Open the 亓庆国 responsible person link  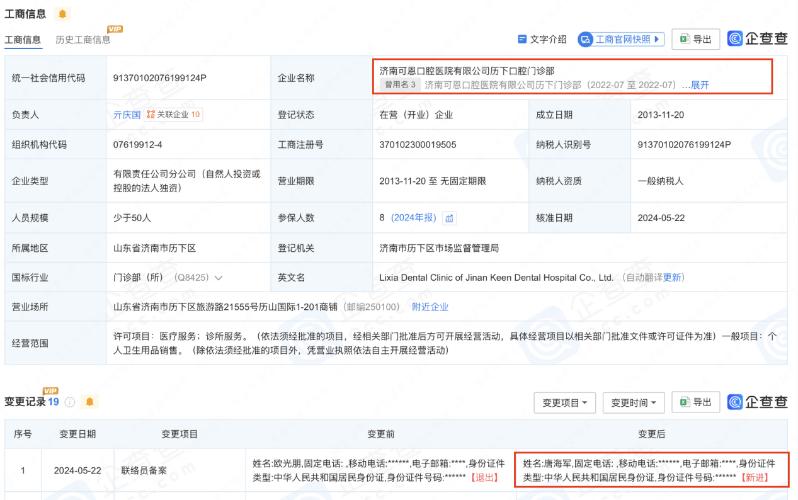click(127, 115)
